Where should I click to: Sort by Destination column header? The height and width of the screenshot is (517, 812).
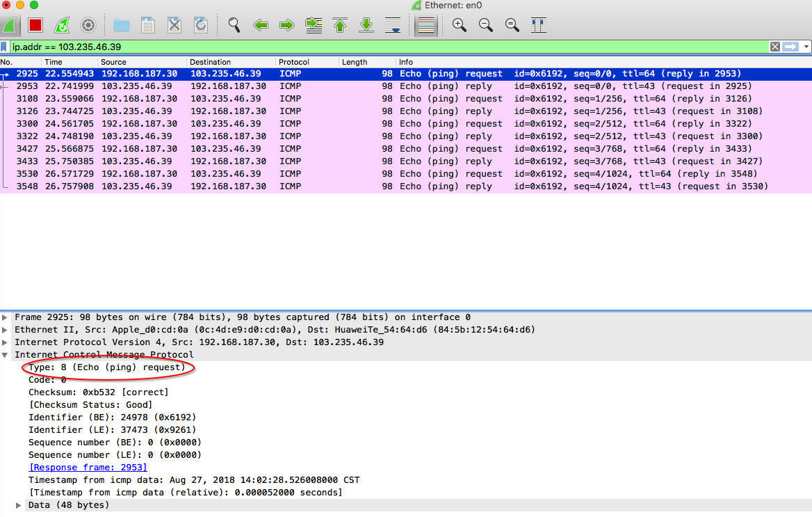[x=231, y=62]
